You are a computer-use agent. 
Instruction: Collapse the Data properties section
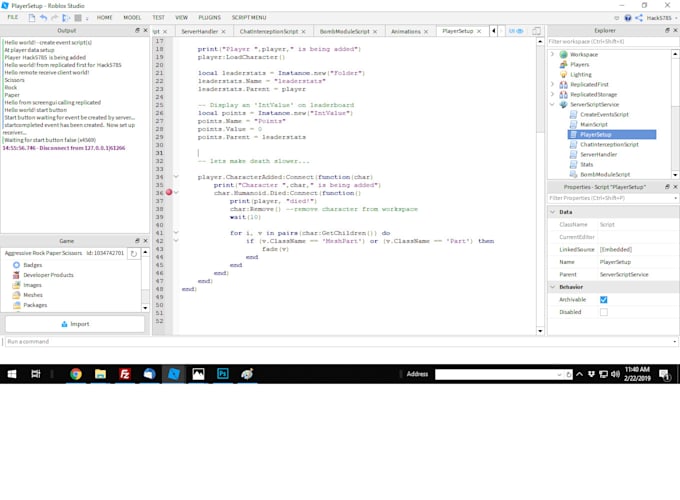(x=553, y=212)
